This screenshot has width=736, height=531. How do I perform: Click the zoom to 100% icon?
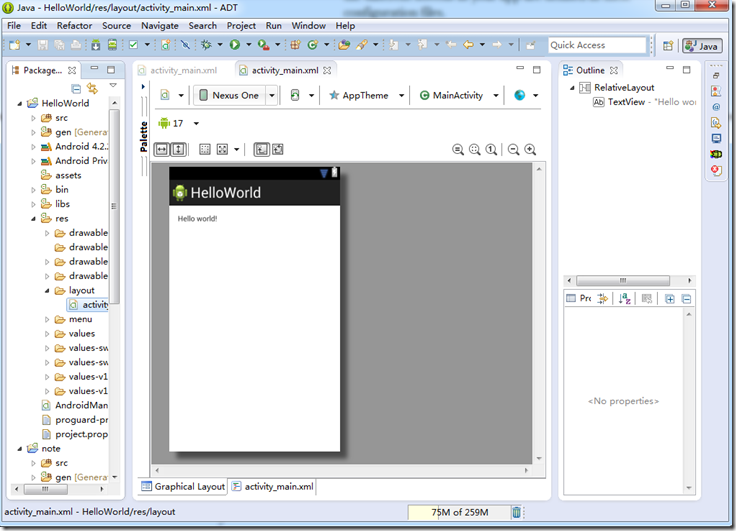tap(491, 149)
